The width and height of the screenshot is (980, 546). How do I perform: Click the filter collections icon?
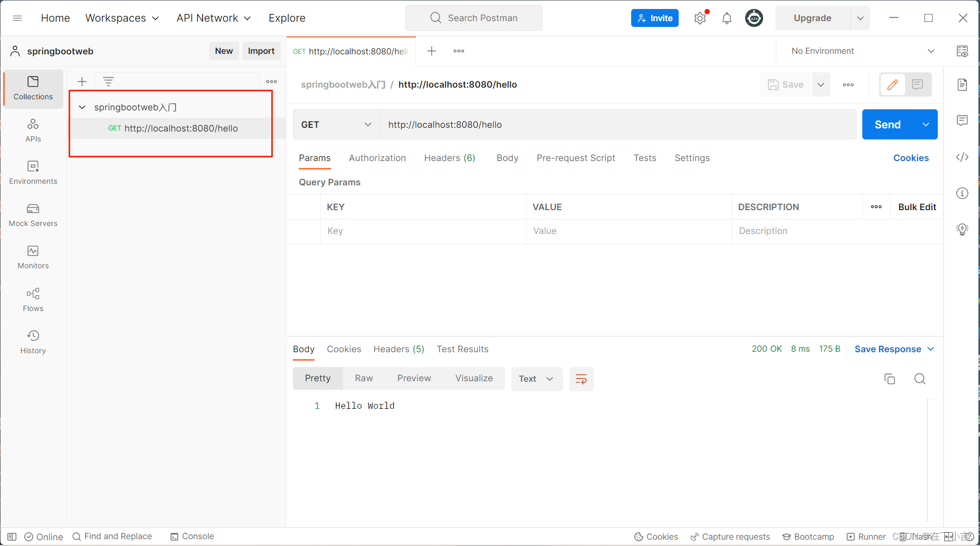tap(108, 81)
